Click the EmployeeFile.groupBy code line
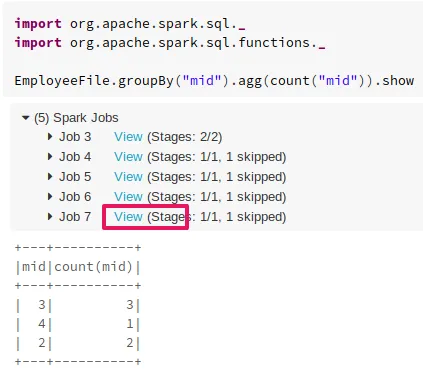423x375 pixels. point(214,81)
